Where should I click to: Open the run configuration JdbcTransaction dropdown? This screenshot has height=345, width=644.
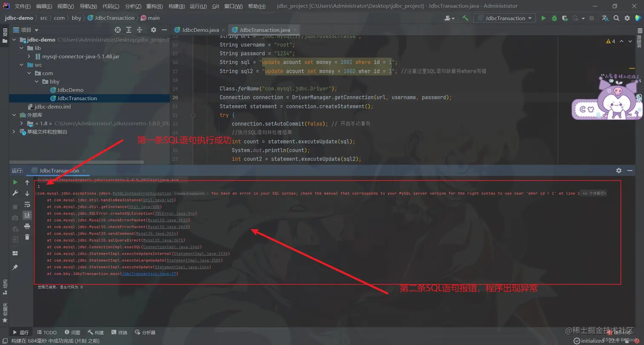505,18
